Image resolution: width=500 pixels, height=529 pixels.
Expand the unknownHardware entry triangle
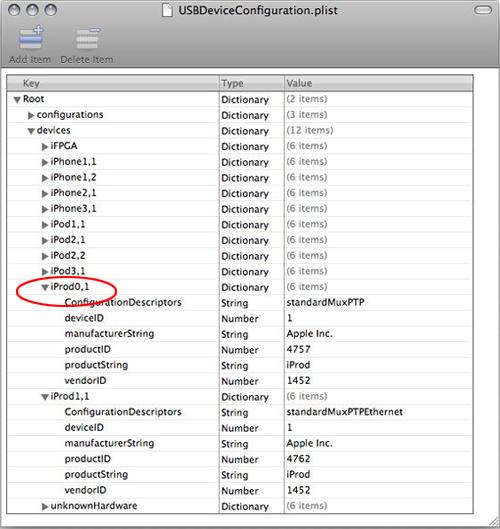point(45,506)
